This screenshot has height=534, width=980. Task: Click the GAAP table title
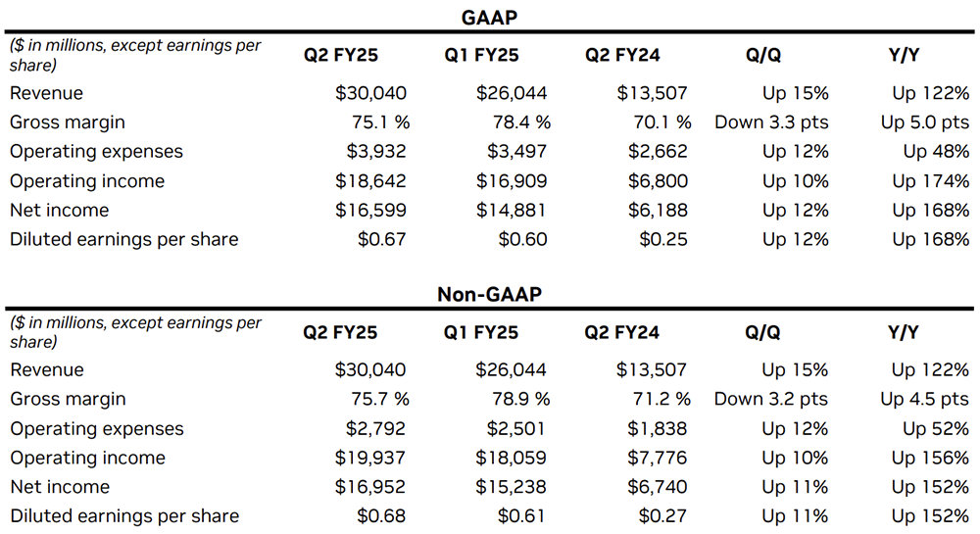[x=488, y=18]
